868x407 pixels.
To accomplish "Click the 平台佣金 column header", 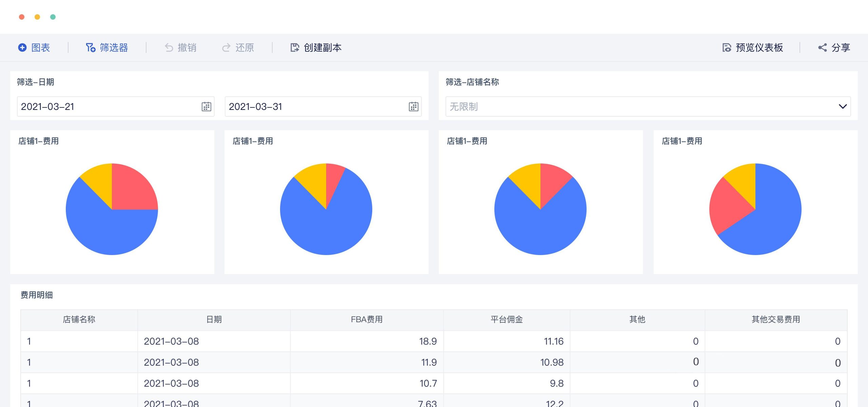I will (507, 319).
